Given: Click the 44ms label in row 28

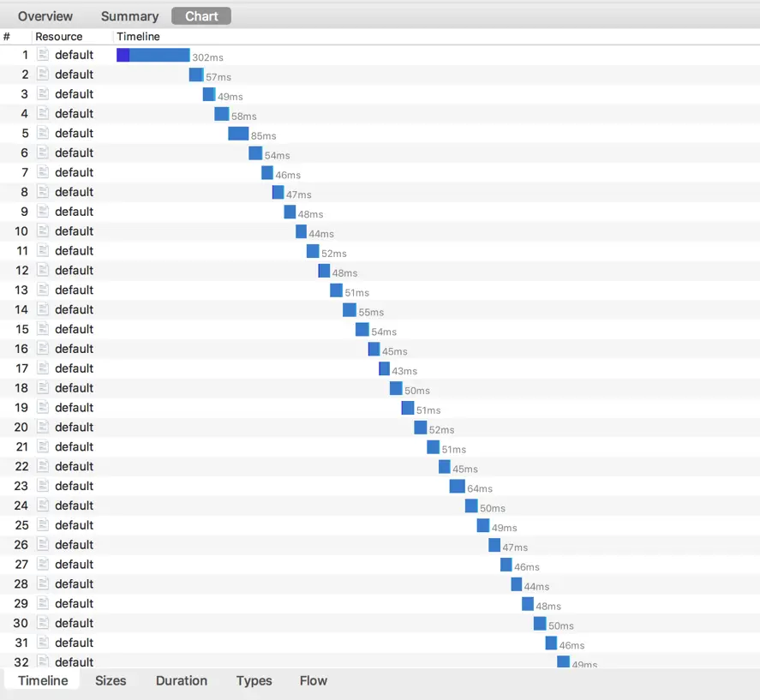Looking at the screenshot, I should [536, 587].
